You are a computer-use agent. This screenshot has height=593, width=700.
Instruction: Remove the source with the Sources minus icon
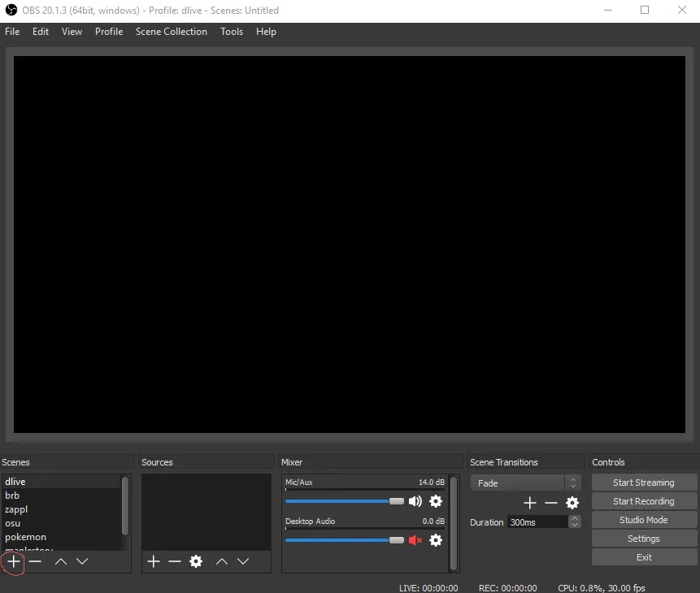(x=175, y=561)
